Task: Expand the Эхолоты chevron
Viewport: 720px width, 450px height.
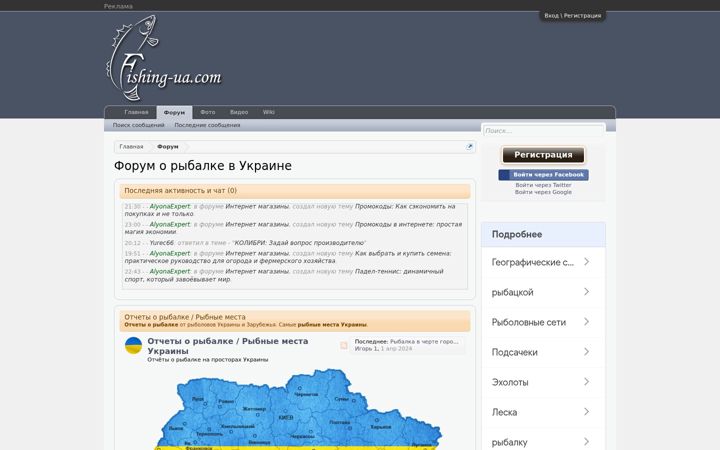Action: 586,382
